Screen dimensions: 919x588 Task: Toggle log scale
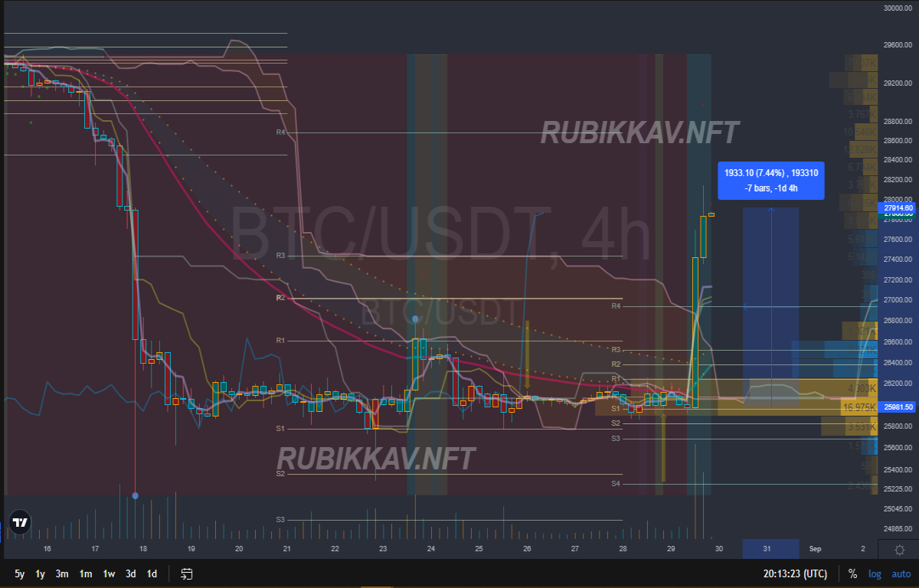[875, 573]
